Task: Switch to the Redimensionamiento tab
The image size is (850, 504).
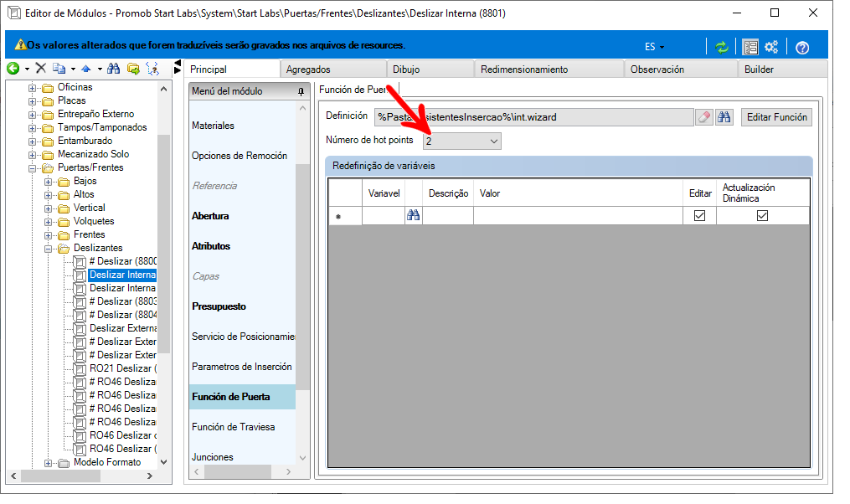Action: tap(549, 69)
